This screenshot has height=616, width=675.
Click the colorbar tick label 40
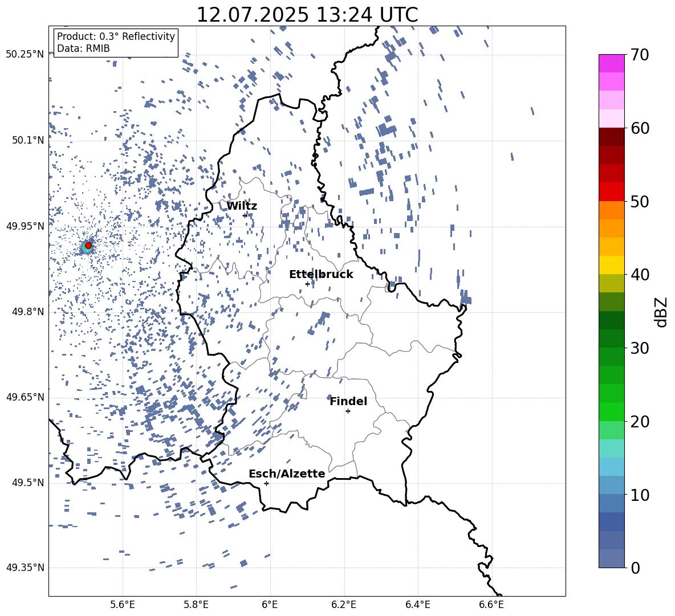click(x=640, y=275)
